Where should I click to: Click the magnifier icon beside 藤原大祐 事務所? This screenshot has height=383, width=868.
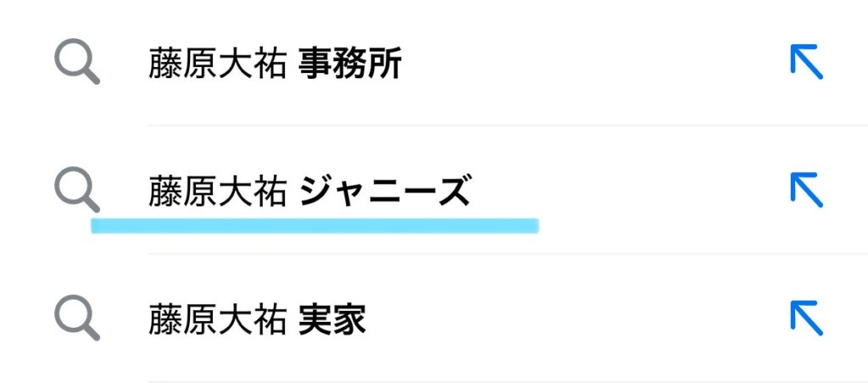(x=77, y=62)
